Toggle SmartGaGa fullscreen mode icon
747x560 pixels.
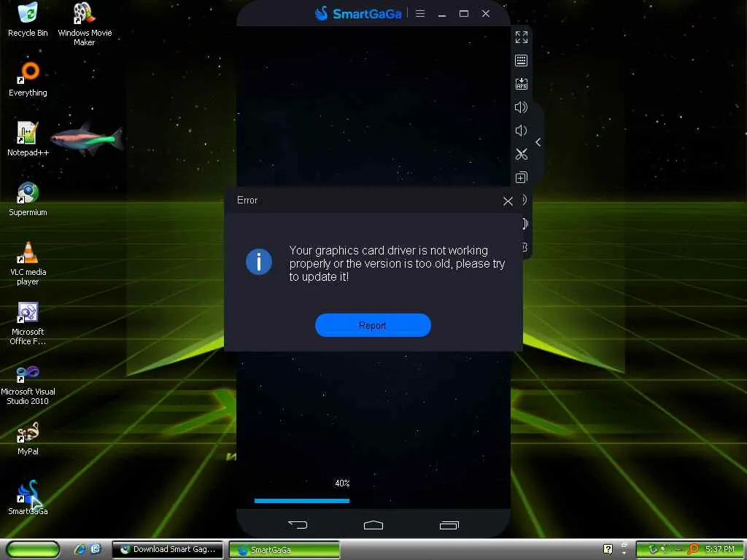pyautogui.click(x=521, y=36)
